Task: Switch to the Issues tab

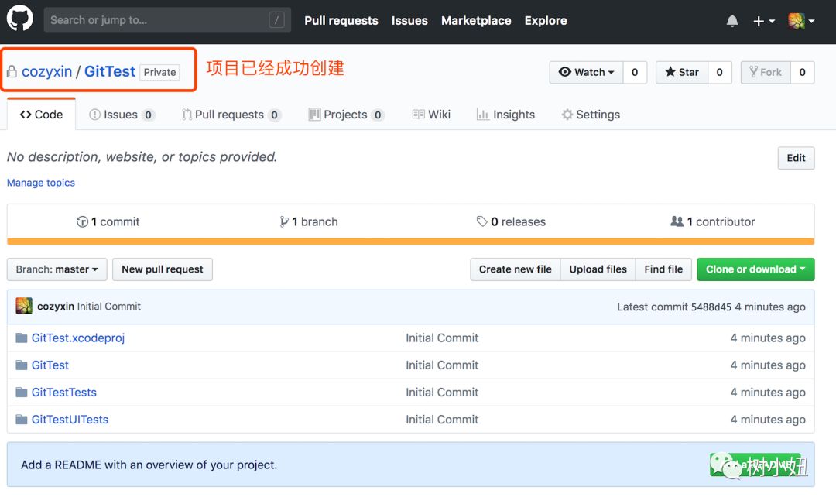Action: pos(122,115)
